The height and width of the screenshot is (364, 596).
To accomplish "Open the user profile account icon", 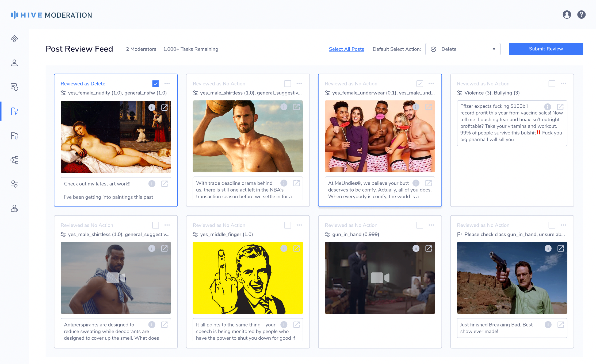I will (x=567, y=15).
